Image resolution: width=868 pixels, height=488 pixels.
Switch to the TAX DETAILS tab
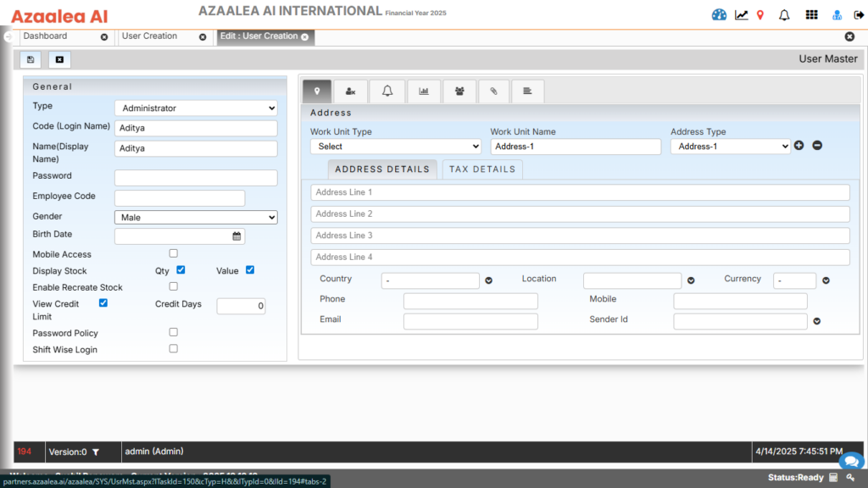(x=481, y=169)
